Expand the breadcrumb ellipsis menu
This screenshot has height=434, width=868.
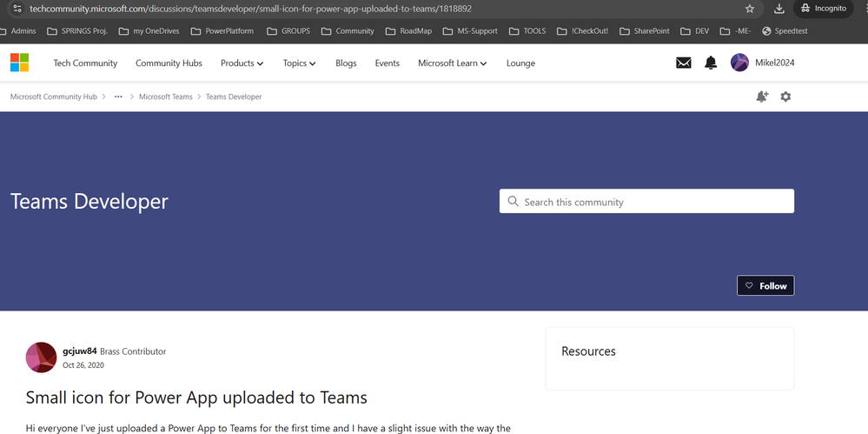[x=118, y=97]
